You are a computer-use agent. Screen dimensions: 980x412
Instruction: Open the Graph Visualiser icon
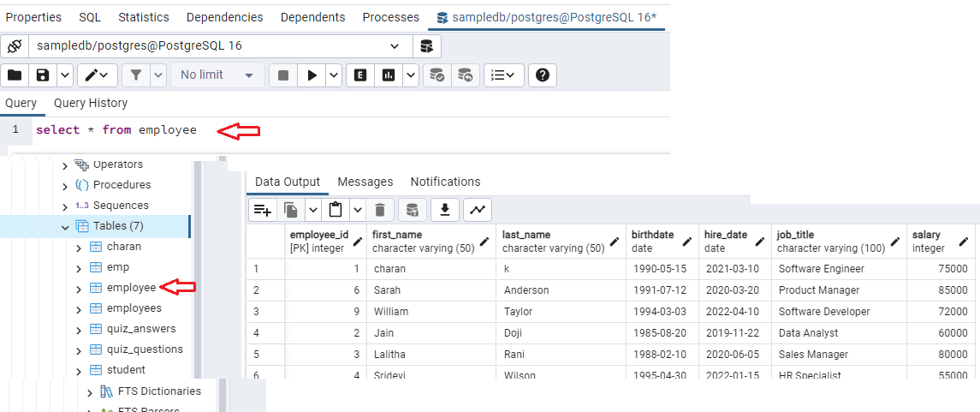[x=478, y=210]
